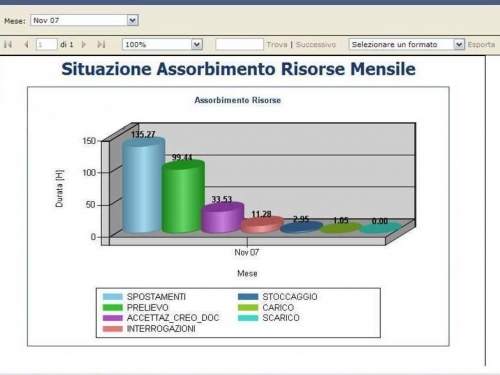
Task: Click the SPOSTAMENTI light blue legend swatch
Action: point(113,297)
